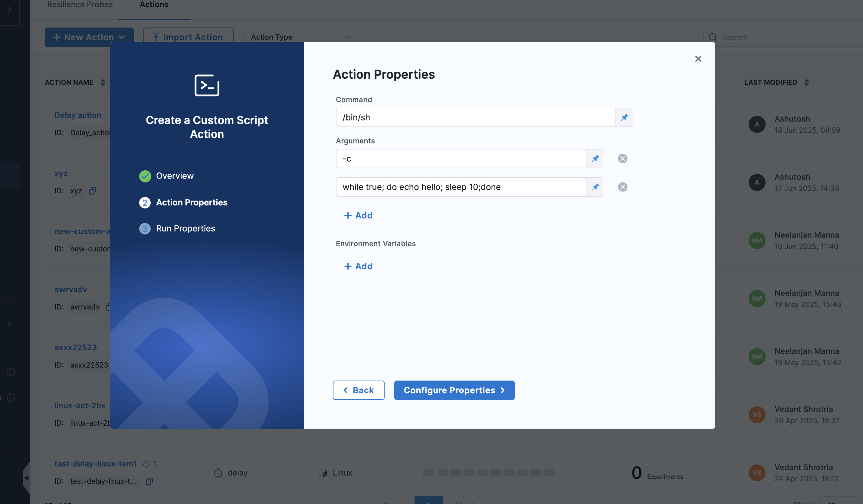Open search by clicking the magnifier icon

pos(713,37)
